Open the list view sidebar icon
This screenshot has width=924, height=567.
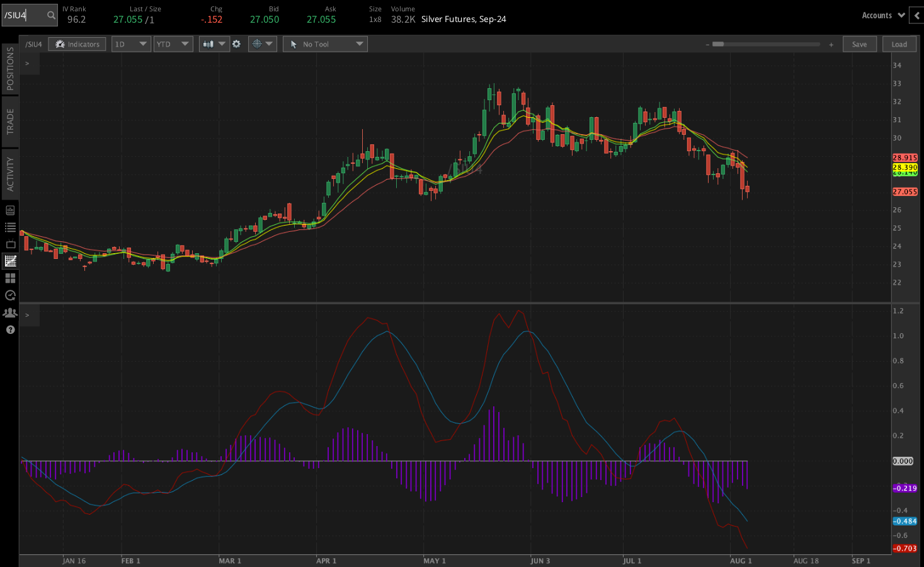10,227
